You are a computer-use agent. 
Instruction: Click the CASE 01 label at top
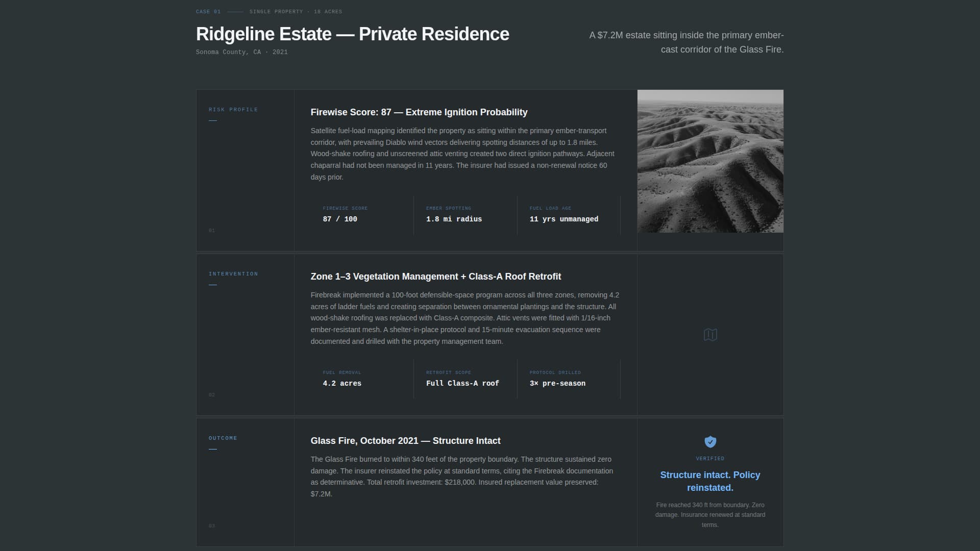pyautogui.click(x=208, y=12)
